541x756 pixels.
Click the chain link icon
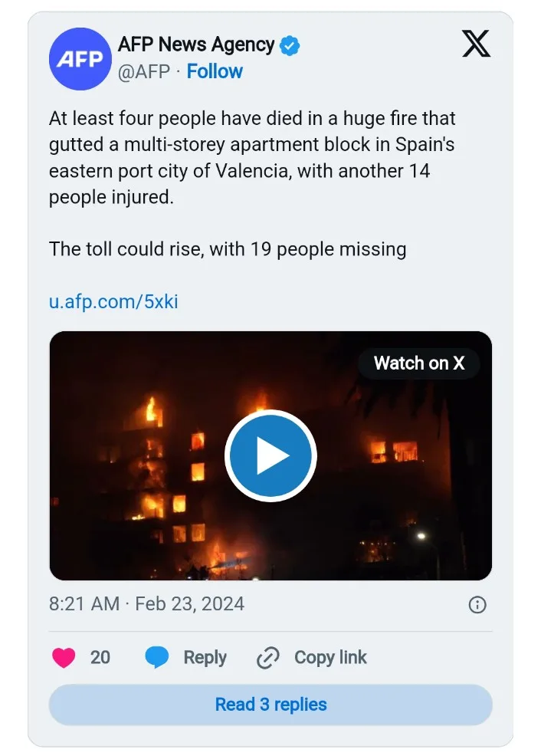coord(267,658)
